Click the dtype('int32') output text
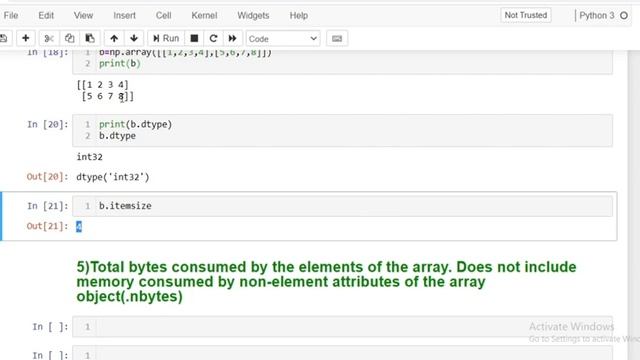 pos(113,177)
